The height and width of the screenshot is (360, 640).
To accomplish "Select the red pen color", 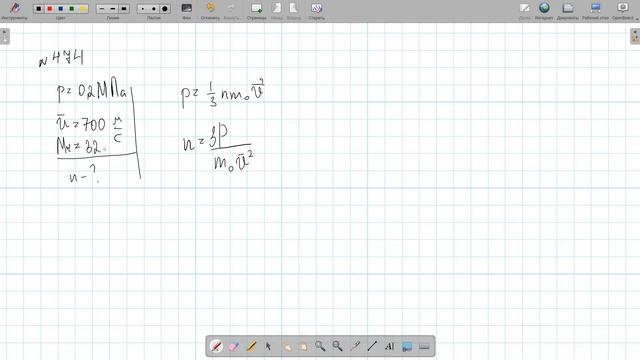I will coord(50,9).
